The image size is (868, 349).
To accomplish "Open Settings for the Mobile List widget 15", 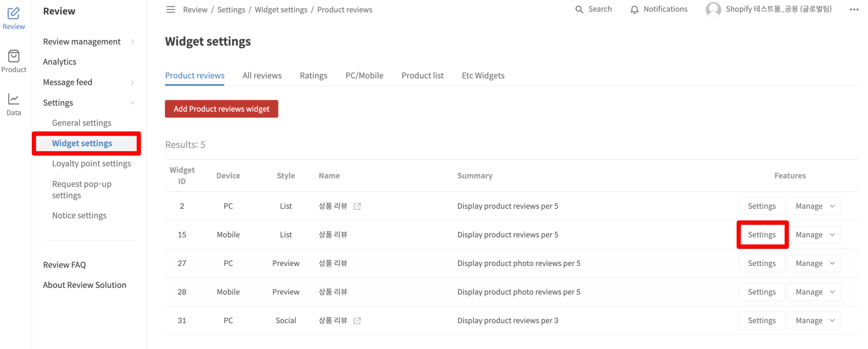I will tap(762, 234).
